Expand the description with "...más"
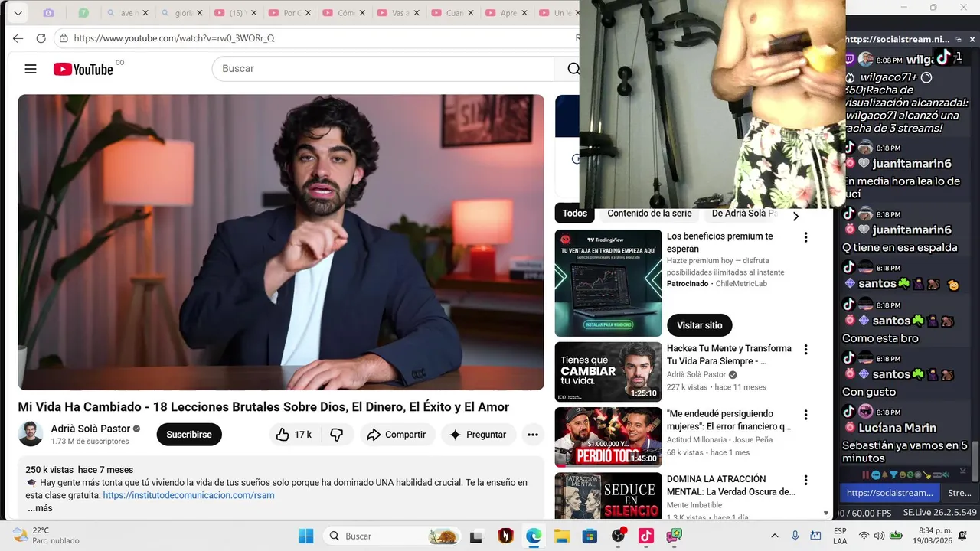Screen dimensions: 980x551 (40, 508)
